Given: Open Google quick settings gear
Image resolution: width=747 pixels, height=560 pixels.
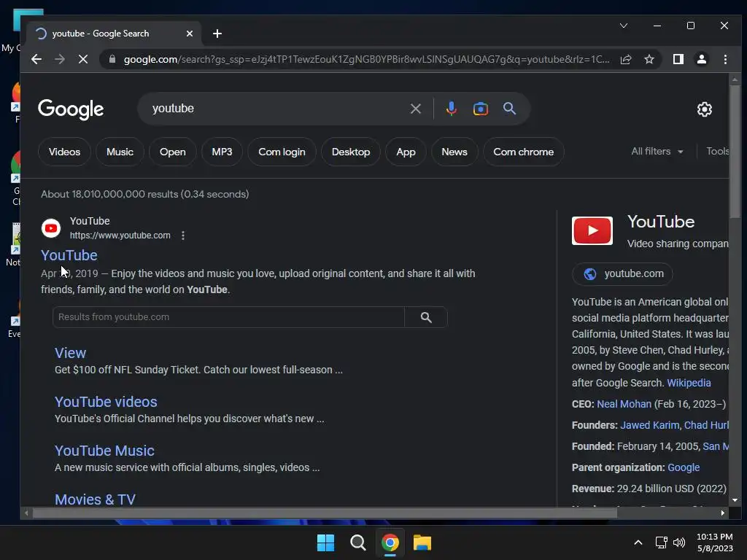Looking at the screenshot, I should coord(704,109).
